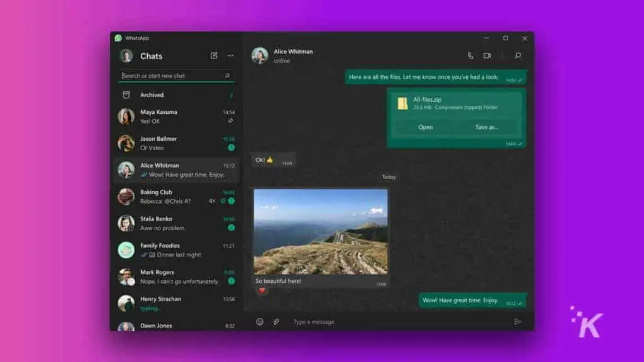Click the All-files.zip folder icon
The height and width of the screenshot is (362, 644).
[402, 104]
